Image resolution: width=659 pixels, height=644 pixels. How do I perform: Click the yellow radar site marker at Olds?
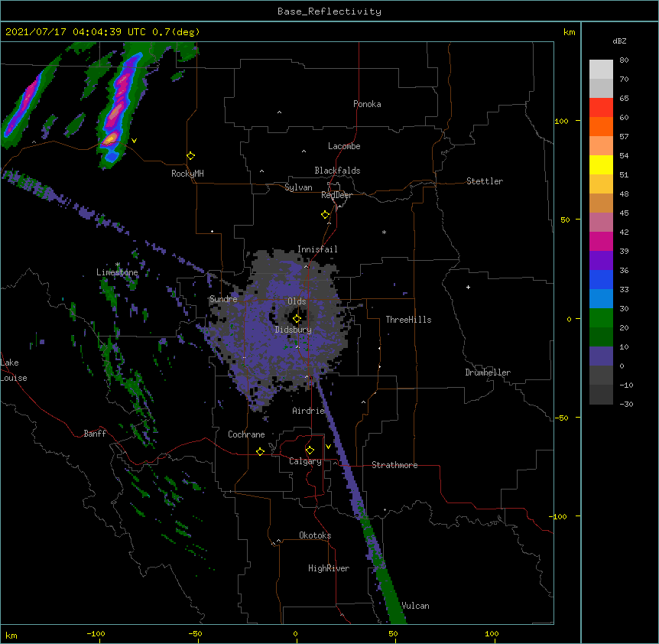tap(297, 319)
